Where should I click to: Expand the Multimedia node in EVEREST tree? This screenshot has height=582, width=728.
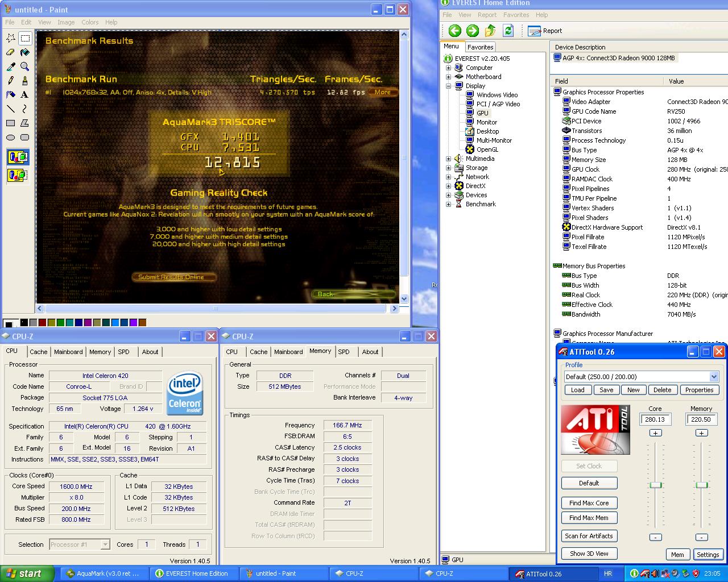pyautogui.click(x=449, y=159)
